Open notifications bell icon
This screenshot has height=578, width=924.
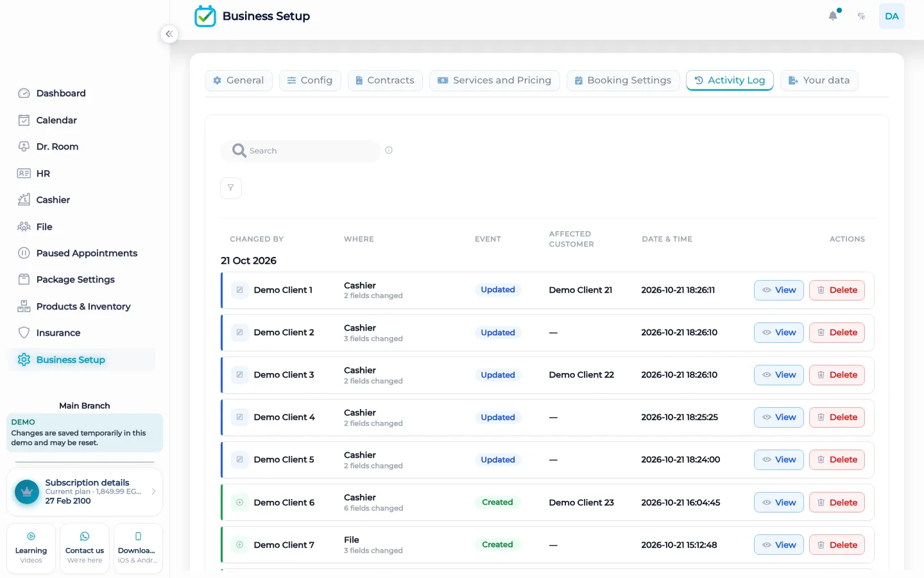point(833,16)
